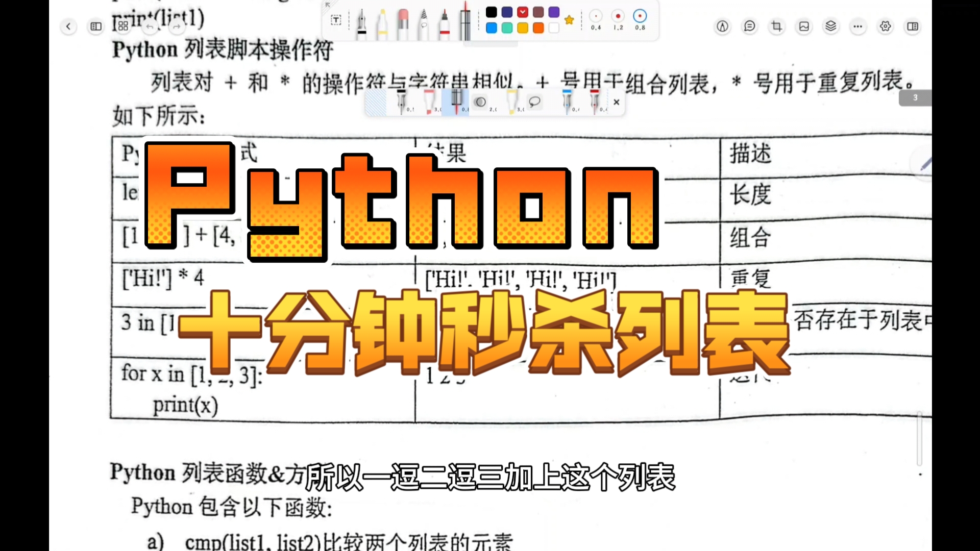Screen dimensions: 980x551
Task: Click the floating pencil edit button
Action: point(922,164)
